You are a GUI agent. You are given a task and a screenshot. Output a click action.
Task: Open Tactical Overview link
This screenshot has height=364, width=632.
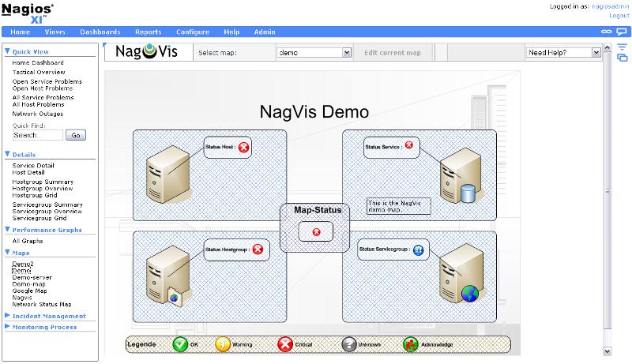(x=39, y=72)
